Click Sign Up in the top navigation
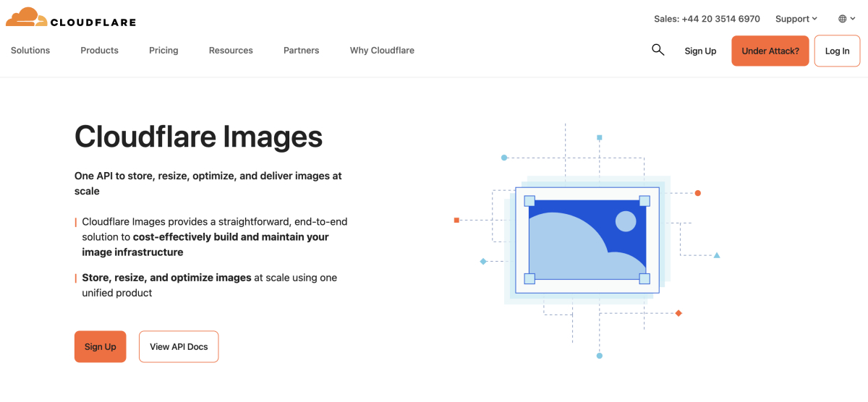 point(700,51)
